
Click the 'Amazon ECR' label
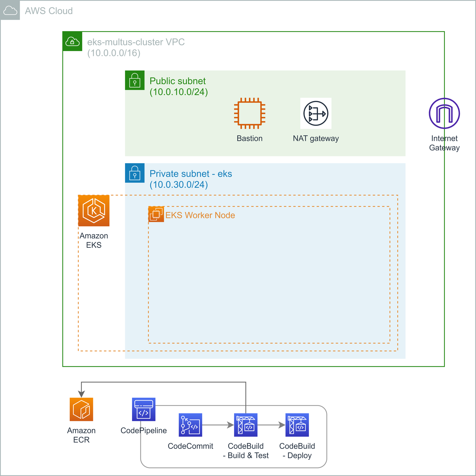pos(81,435)
